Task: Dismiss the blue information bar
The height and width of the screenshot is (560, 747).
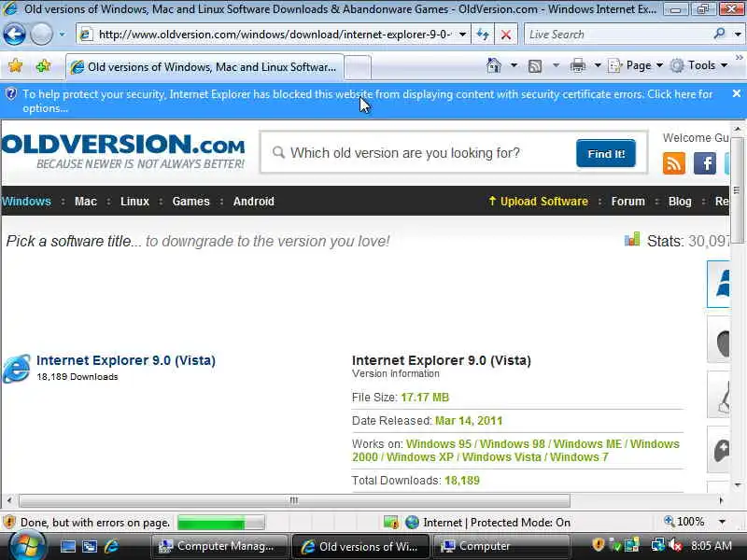Action: click(737, 94)
